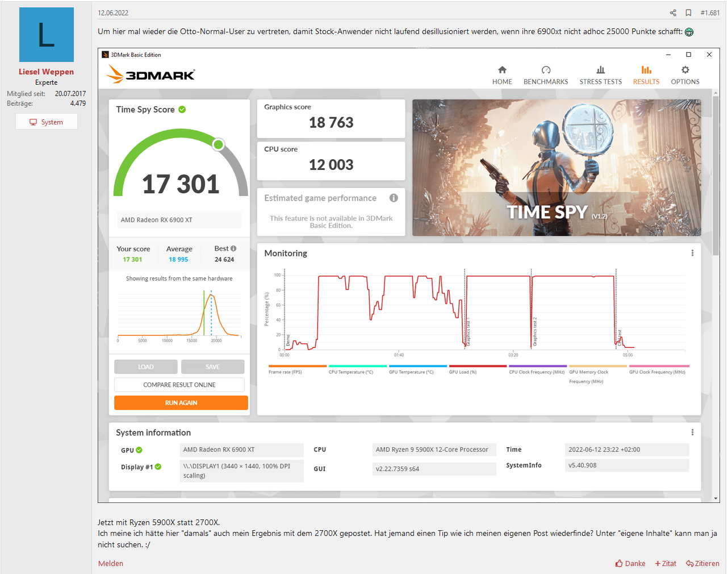Screen dimensions: 728x574
Task: Click the Graphics test 1 marker in chart
Action: 468,332
